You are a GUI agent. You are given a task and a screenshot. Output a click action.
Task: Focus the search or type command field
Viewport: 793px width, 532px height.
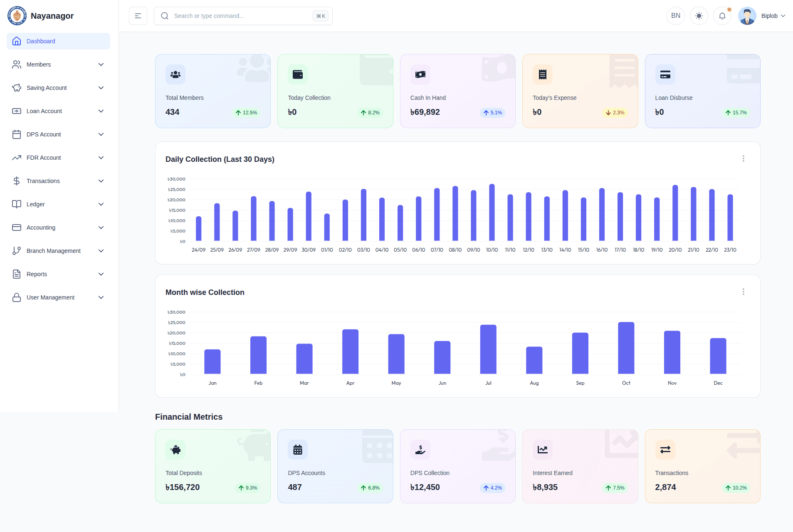(241, 16)
